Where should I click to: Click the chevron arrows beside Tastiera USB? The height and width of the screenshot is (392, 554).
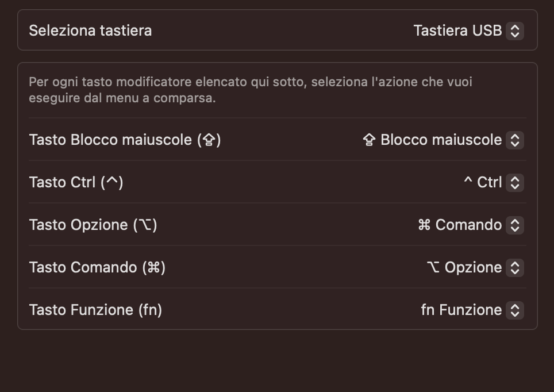pos(515,30)
